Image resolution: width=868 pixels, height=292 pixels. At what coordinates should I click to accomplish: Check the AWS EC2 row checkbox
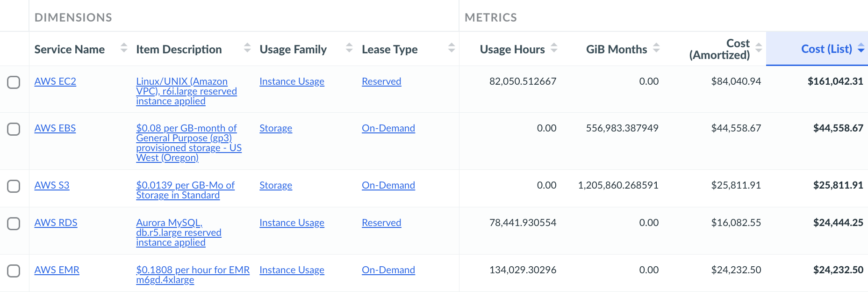pos(14,82)
